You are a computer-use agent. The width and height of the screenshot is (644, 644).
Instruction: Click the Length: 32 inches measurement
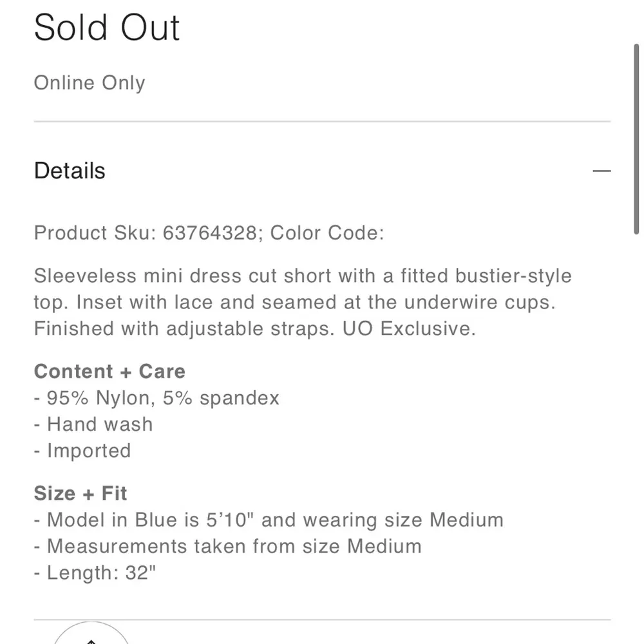coord(95,572)
